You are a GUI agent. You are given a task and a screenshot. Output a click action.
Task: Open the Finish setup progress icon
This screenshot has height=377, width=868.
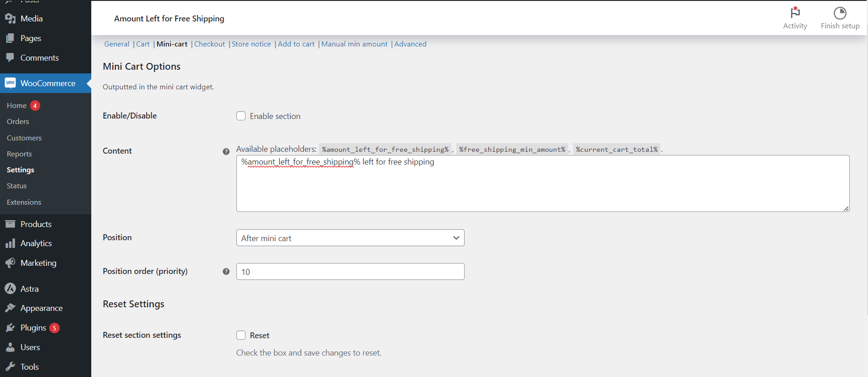pyautogui.click(x=840, y=13)
